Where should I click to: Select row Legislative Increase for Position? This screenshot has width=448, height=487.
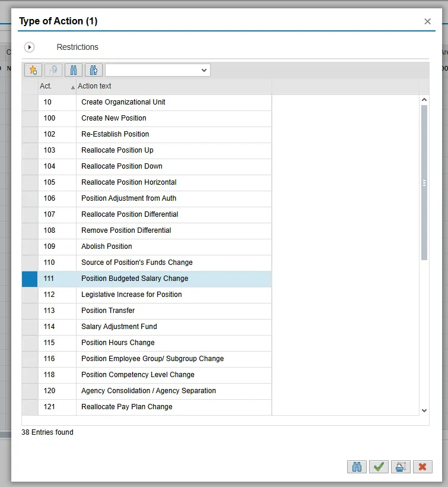pyautogui.click(x=147, y=295)
